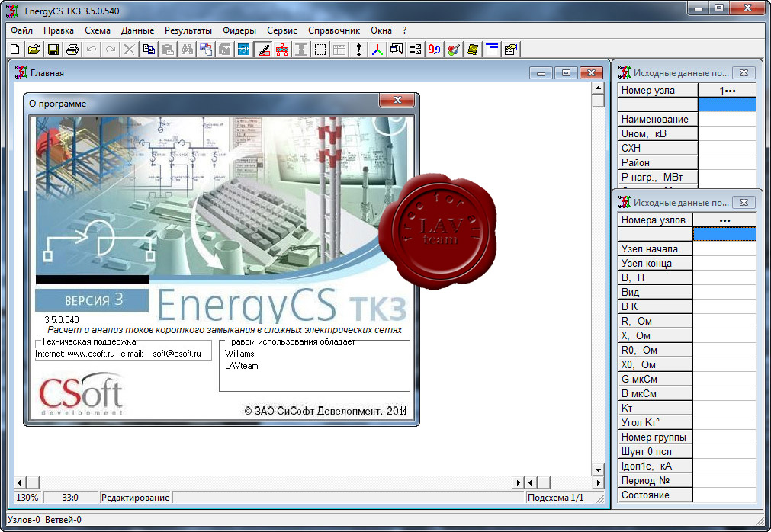Click the vertical scrollbar up arrow in Главная
This screenshot has width=771, height=532.
[x=598, y=88]
